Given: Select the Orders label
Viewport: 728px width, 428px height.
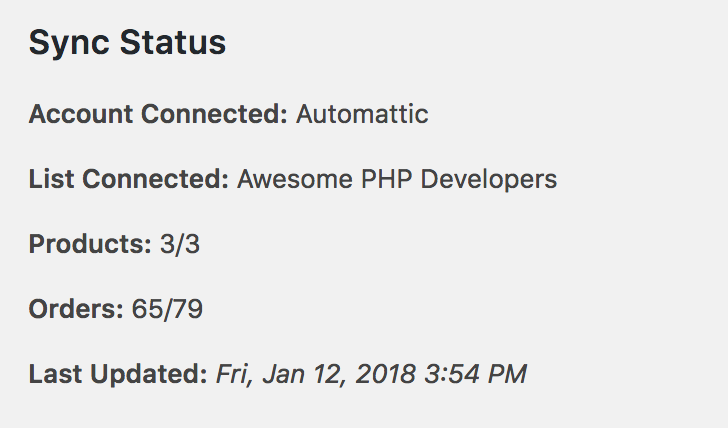Looking at the screenshot, I should 76,309.
